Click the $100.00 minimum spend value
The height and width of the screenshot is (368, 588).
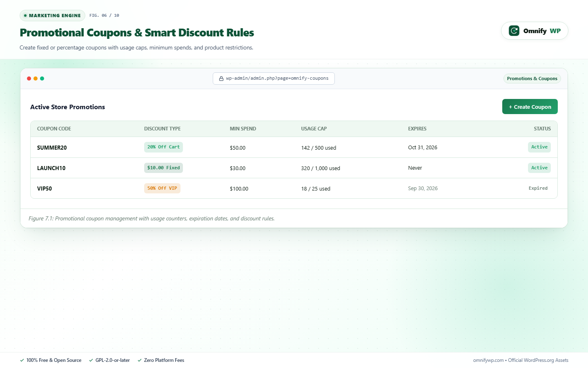(239, 189)
